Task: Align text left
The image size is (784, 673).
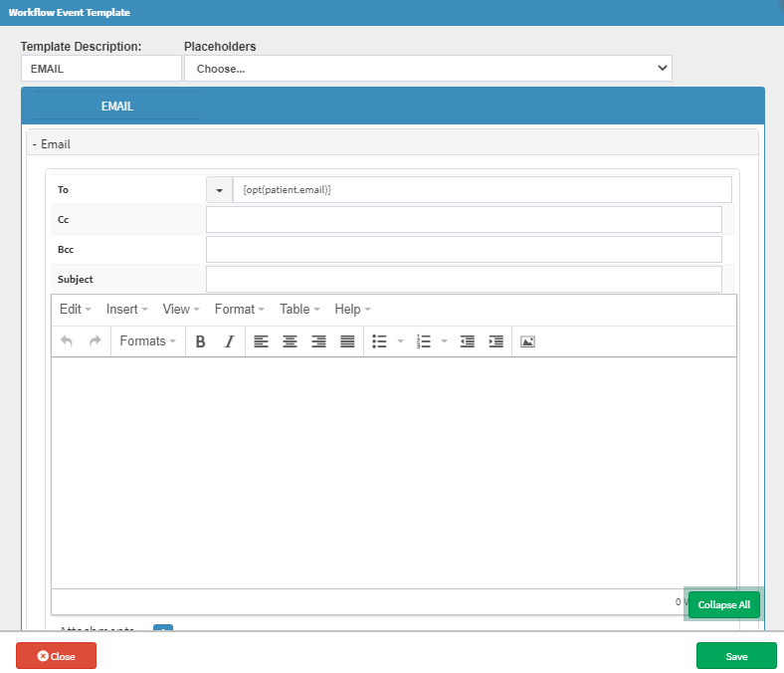Action: pos(261,341)
